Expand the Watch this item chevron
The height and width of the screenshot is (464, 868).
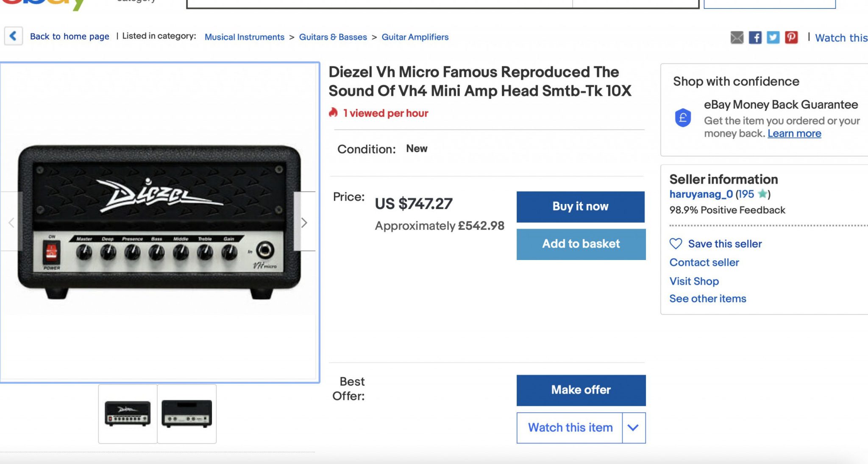(x=633, y=428)
